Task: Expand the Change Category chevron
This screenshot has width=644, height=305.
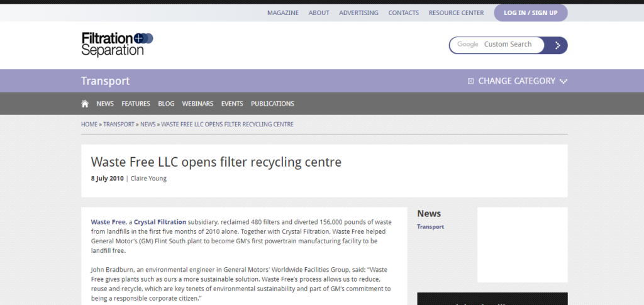Action: click(x=563, y=81)
